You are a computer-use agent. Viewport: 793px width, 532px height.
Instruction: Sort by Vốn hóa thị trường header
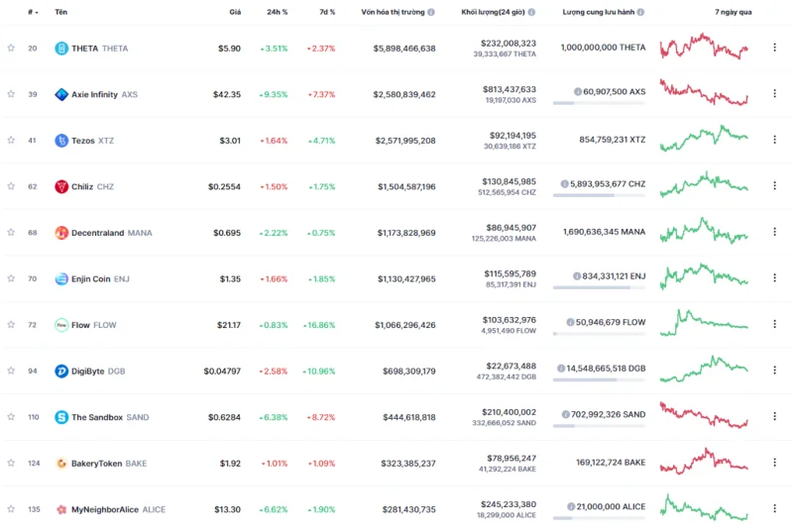pyautogui.click(x=393, y=12)
